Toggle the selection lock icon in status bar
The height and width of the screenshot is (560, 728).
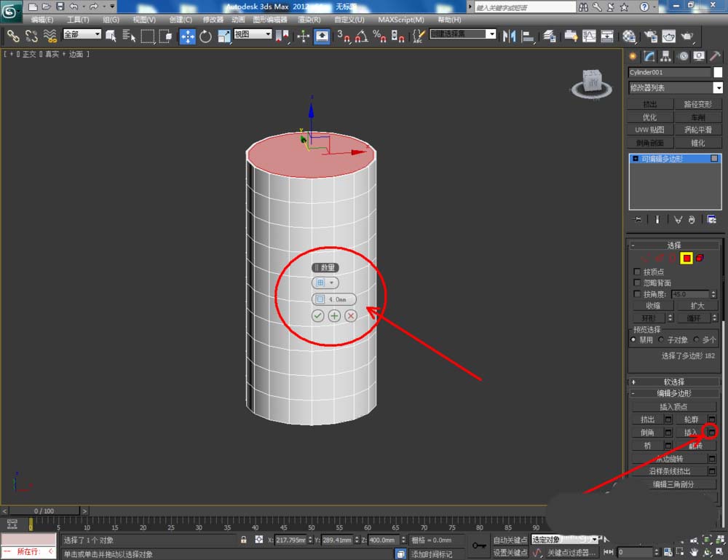coord(244,540)
